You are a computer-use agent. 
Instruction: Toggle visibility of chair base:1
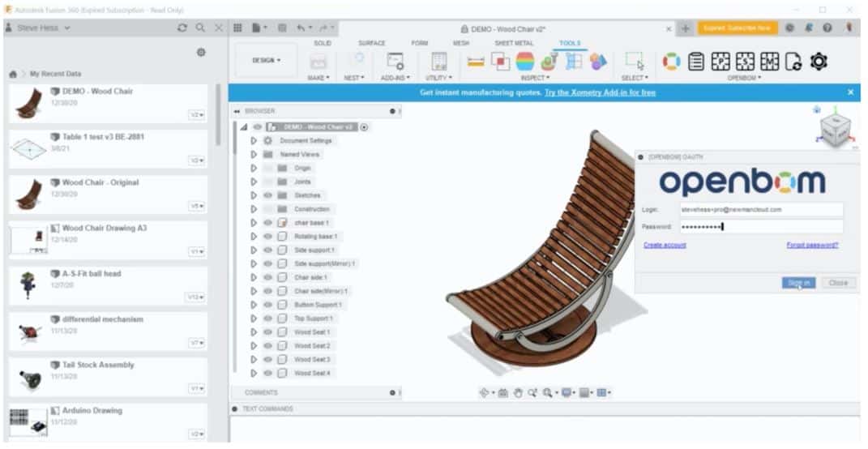[x=267, y=223]
